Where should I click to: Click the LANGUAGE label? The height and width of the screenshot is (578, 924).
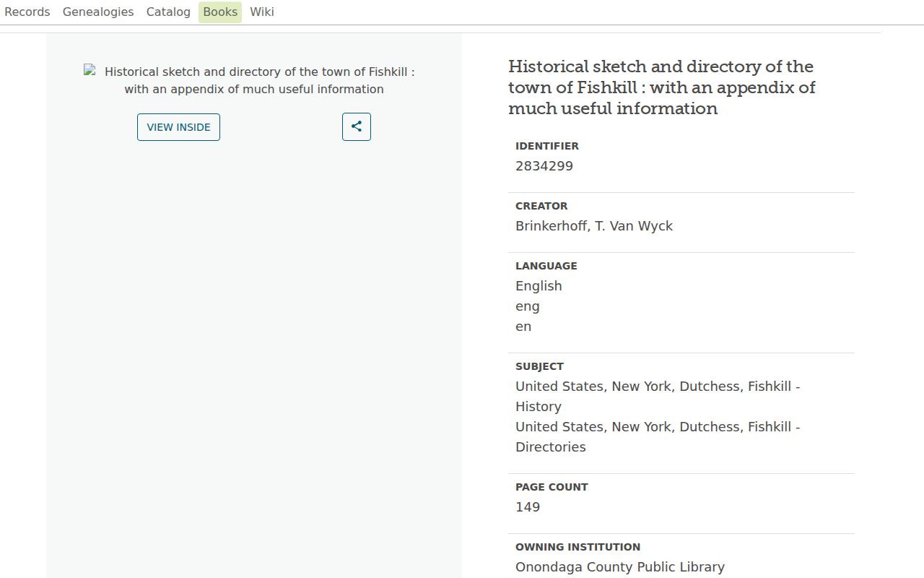546,266
